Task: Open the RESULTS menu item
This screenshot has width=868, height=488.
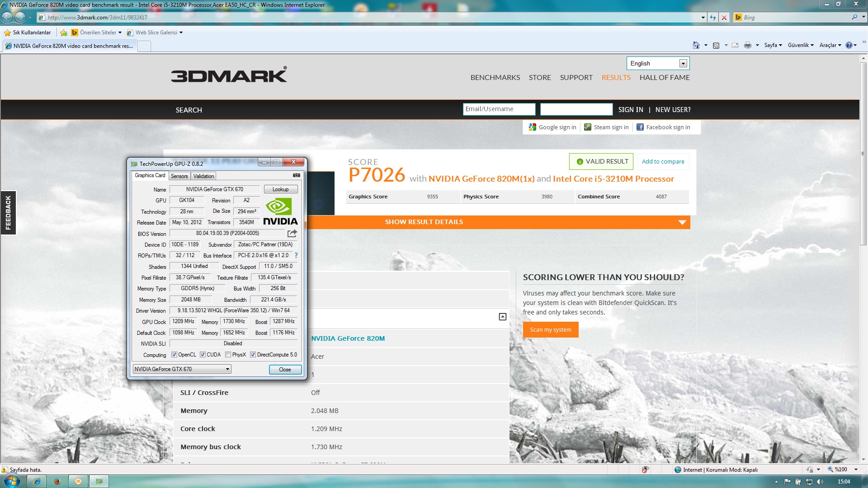Action: click(x=616, y=78)
